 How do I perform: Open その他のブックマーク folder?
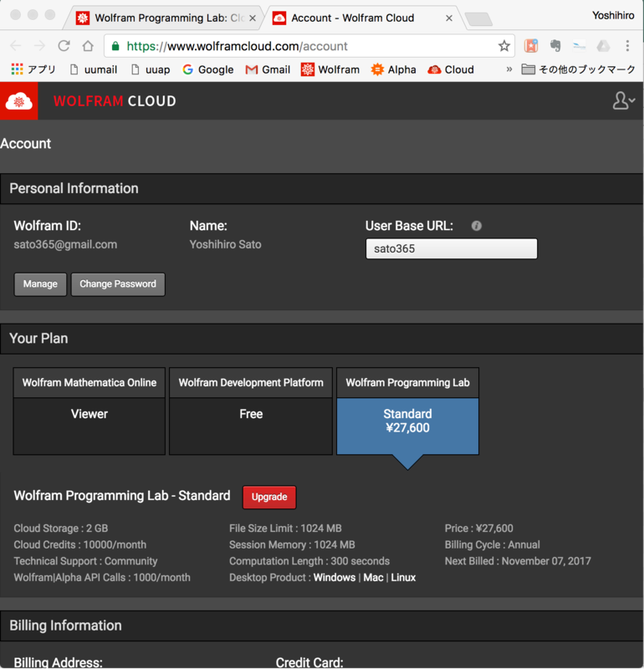point(578,69)
